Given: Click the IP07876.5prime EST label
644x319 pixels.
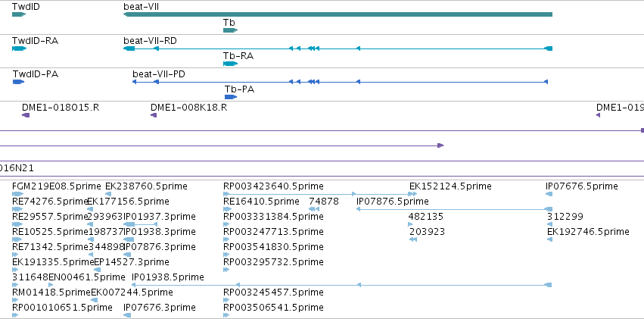Looking at the screenshot, I should [x=393, y=202].
